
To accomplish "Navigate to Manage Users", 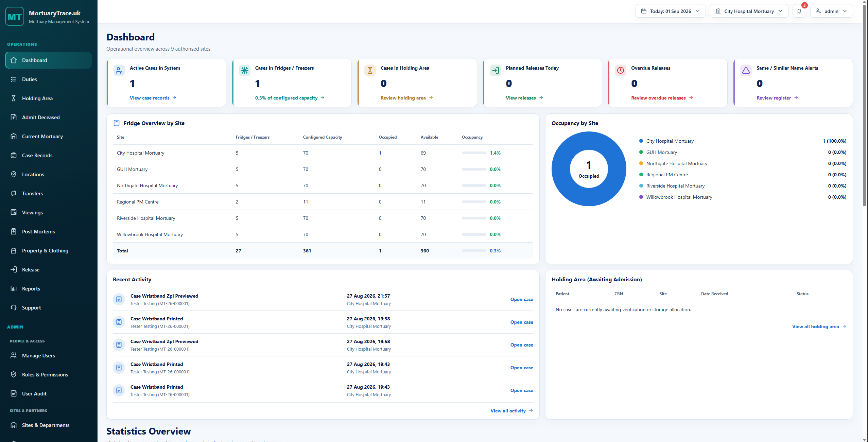I will (x=49, y=355).
